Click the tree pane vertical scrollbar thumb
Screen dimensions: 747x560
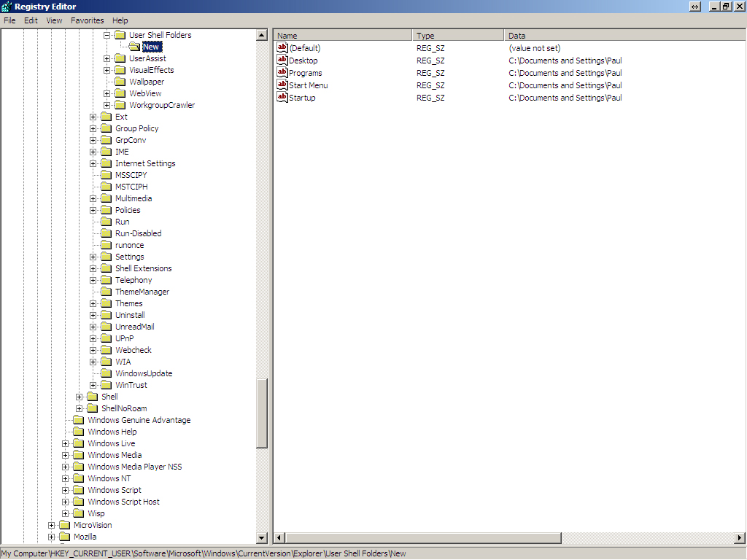(262, 413)
